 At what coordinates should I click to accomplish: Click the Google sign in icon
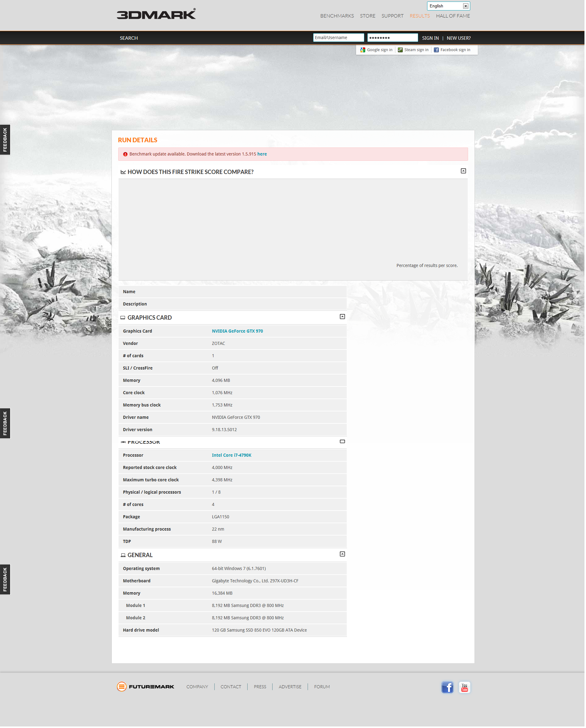[x=362, y=50]
